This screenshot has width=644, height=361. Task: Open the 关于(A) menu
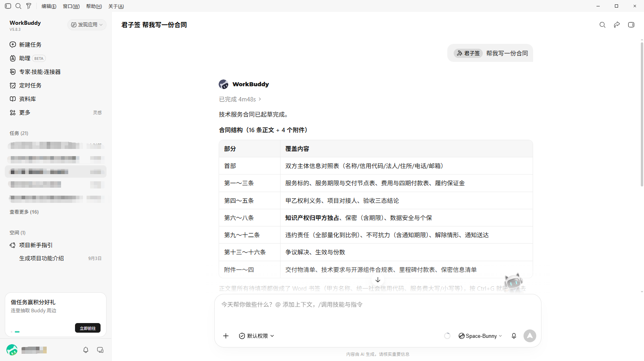coord(116,6)
